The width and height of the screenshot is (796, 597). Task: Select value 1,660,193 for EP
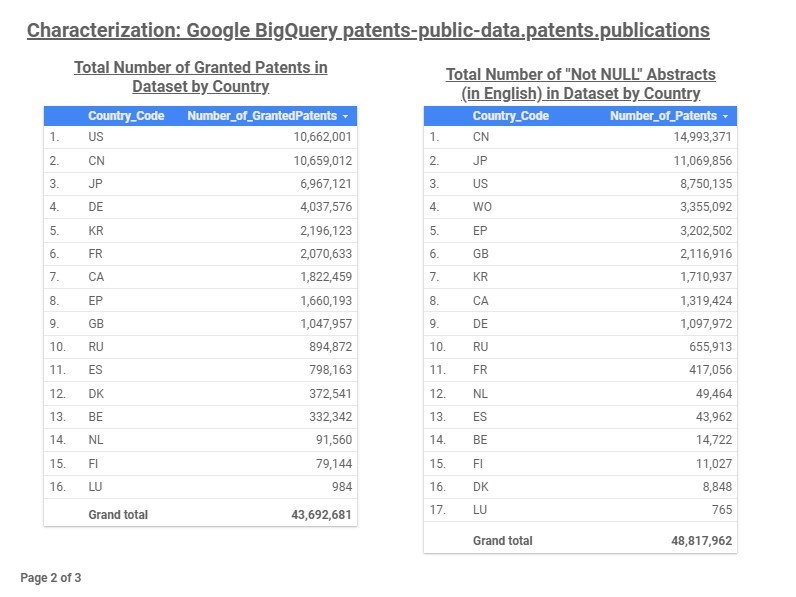tap(326, 301)
